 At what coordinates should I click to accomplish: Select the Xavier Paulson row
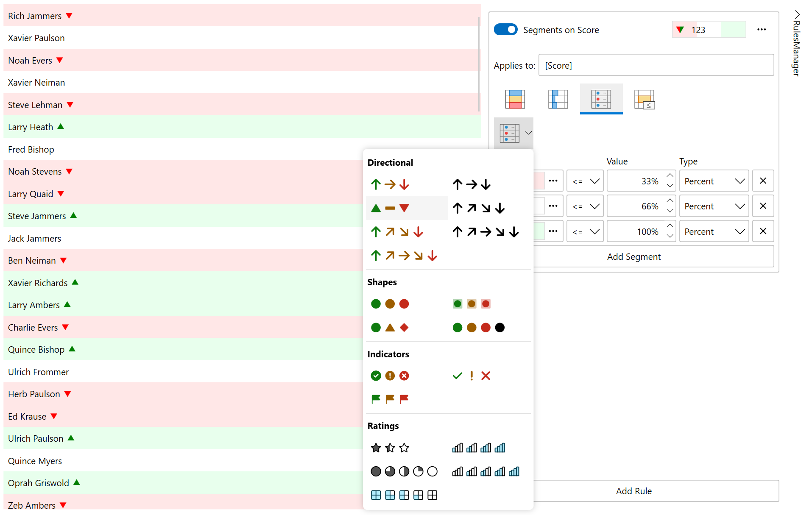[x=242, y=38]
